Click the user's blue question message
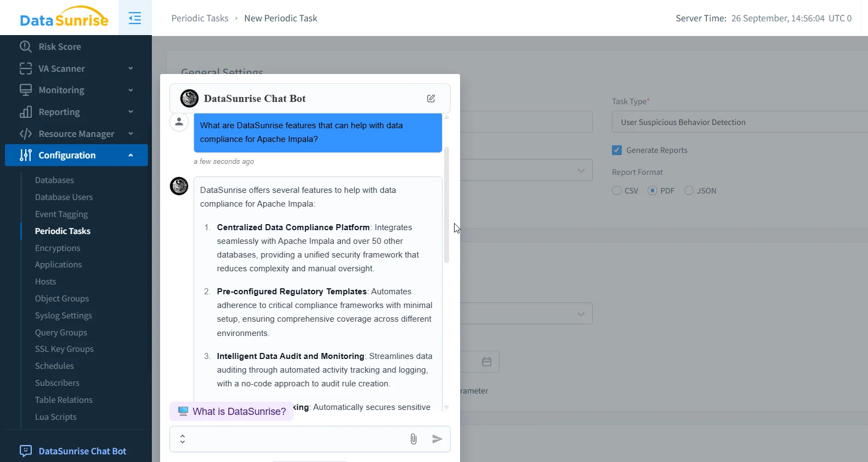Screen dimensions: 868x462 [318, 133]
